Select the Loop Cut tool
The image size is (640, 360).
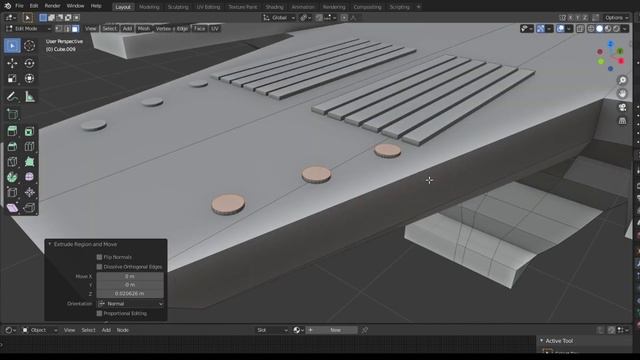pos(29,146)
